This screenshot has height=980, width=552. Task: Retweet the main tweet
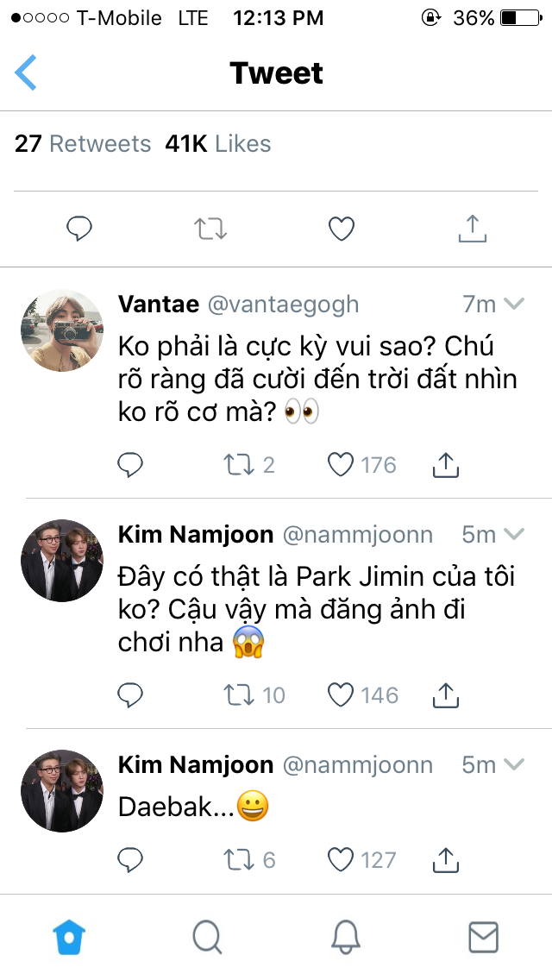210,229
